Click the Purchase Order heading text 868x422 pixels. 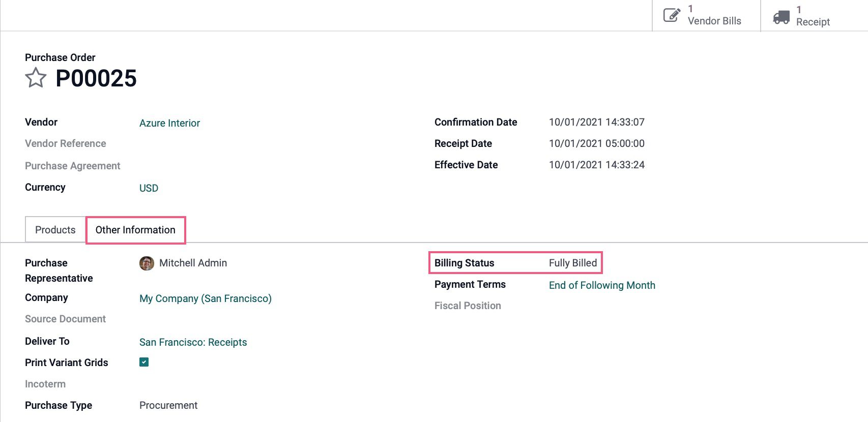(x=60, y=57)
